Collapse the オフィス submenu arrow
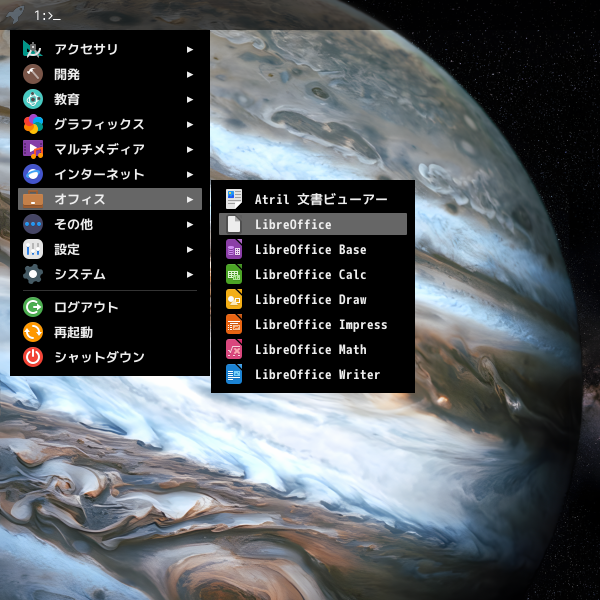Screen dimensions: 600x600 pos(190,199)
